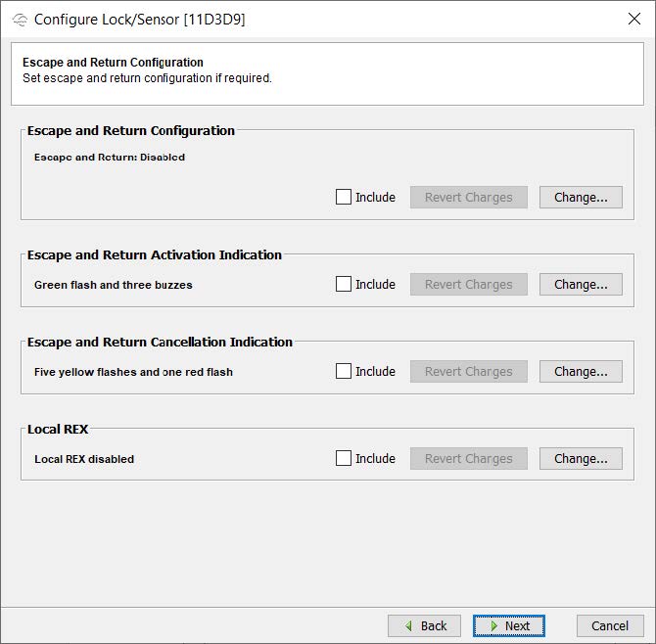Tick Include for Activation Indication
Viewport: 656px width, 644px height.
(344, 284)
